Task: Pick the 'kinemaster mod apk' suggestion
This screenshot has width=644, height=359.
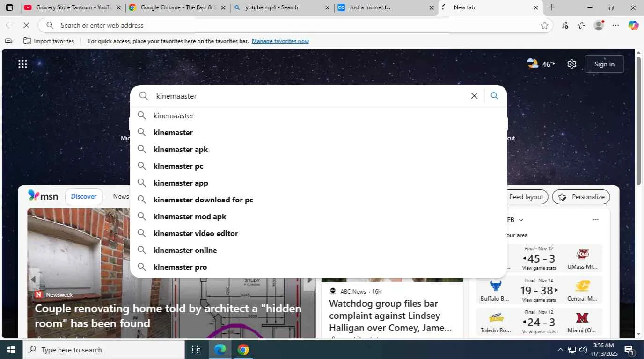Action: tap(319, 216)
